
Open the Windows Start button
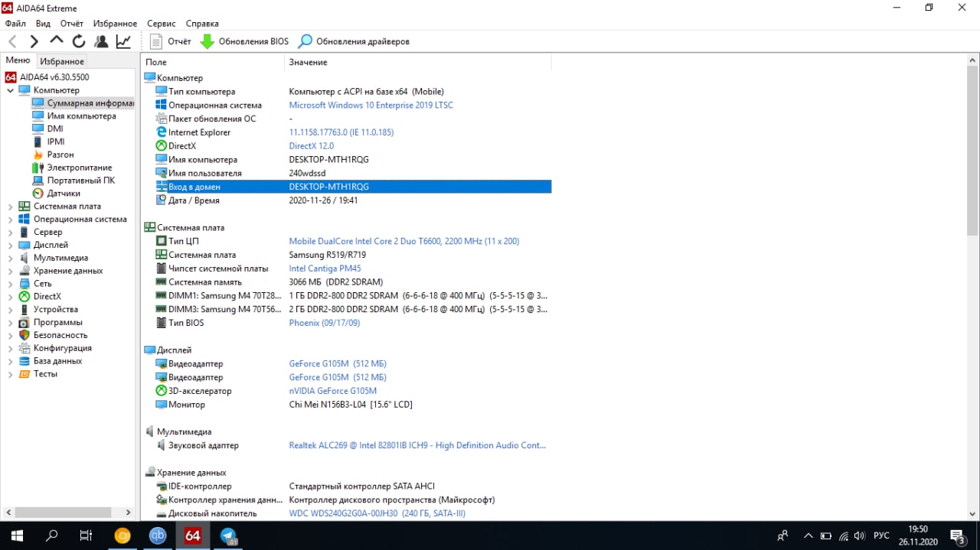point(16,535)
